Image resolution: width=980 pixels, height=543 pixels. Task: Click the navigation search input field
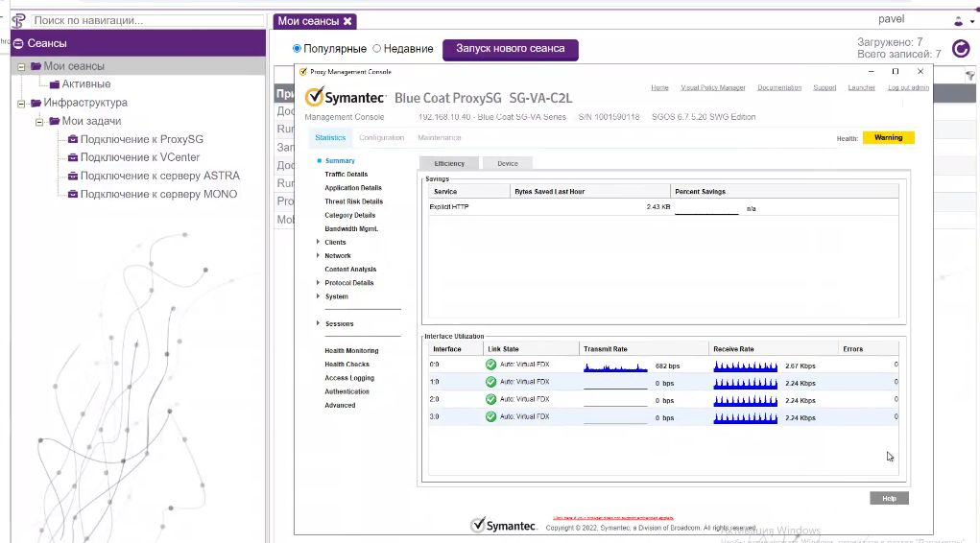[x=148, y=20]
